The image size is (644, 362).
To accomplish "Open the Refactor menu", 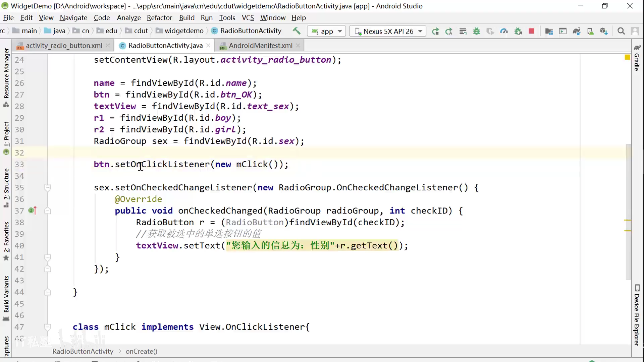I will 159,18.
